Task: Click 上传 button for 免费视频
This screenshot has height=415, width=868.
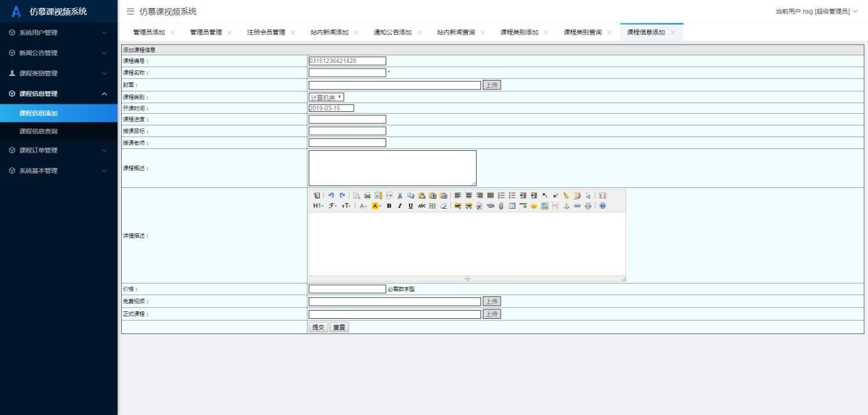Action: pyautogui.click(x=492, y=301)
